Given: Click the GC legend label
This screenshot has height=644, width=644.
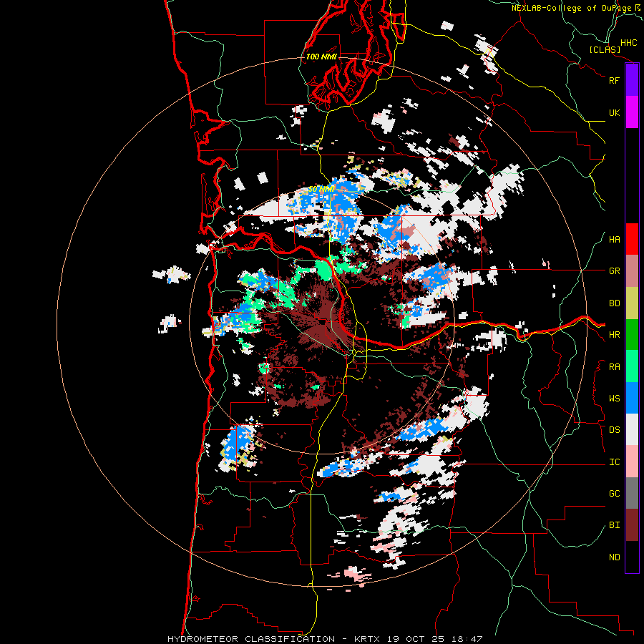Looking at the screenshot, I should pos(614,494).
